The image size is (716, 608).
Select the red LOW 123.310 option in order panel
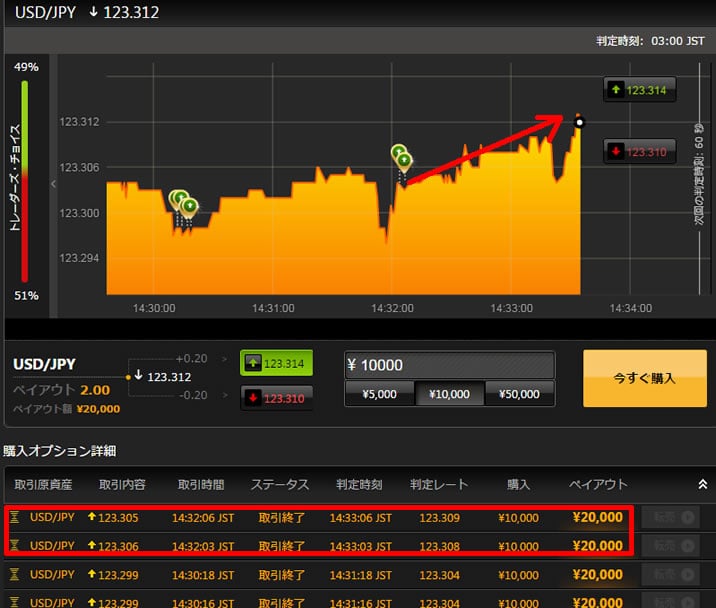coord(276,398)
